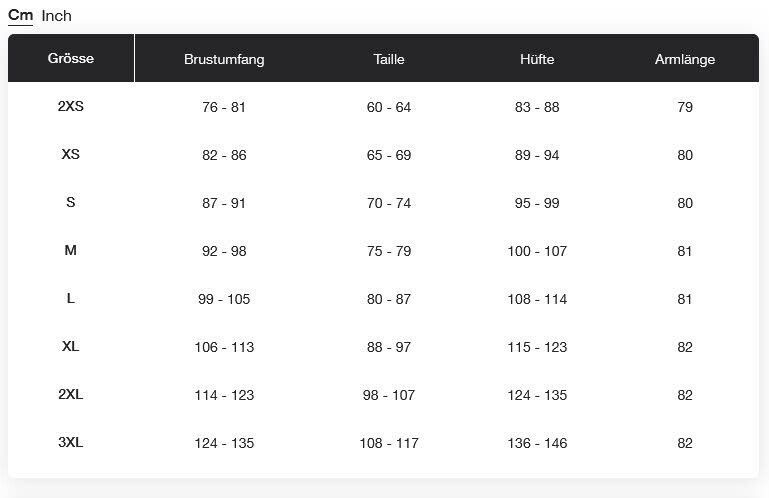Click Brustumfang value 76 - 81
Viewport: 769px width, 498px height.
click(224, 107)
